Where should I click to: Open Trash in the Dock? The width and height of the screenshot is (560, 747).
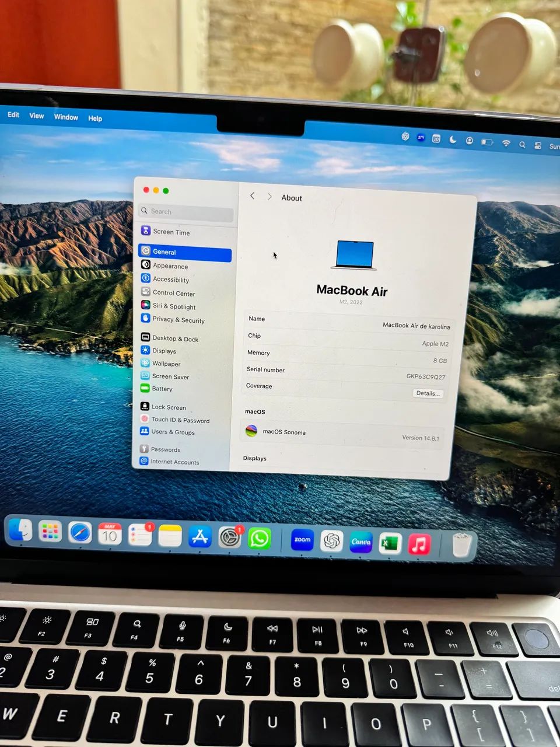coord(462,545)
